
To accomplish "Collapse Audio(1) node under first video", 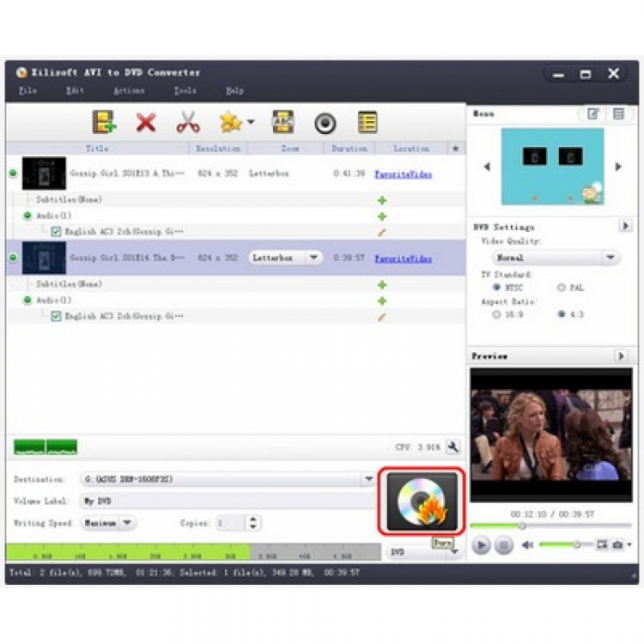I will point(27,216).
